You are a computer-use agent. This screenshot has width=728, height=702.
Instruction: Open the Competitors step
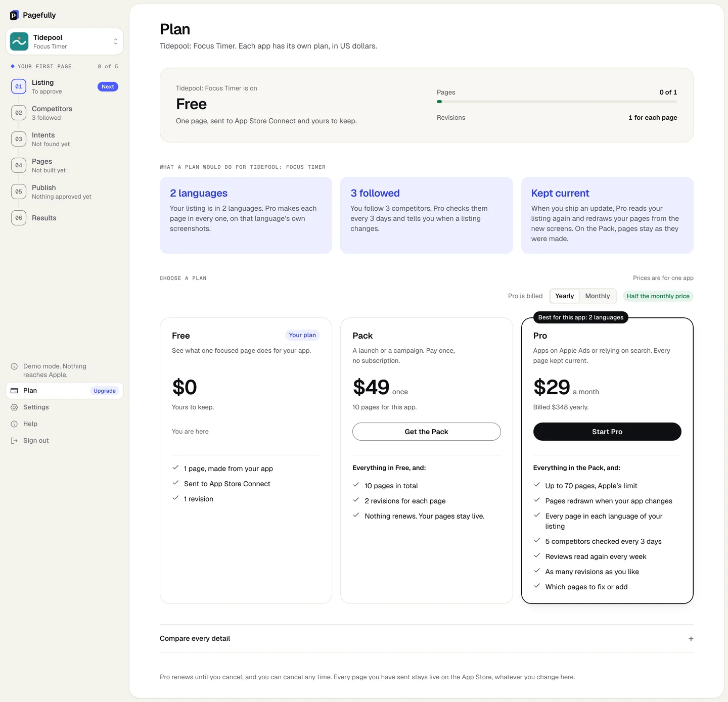click(65, 113)
